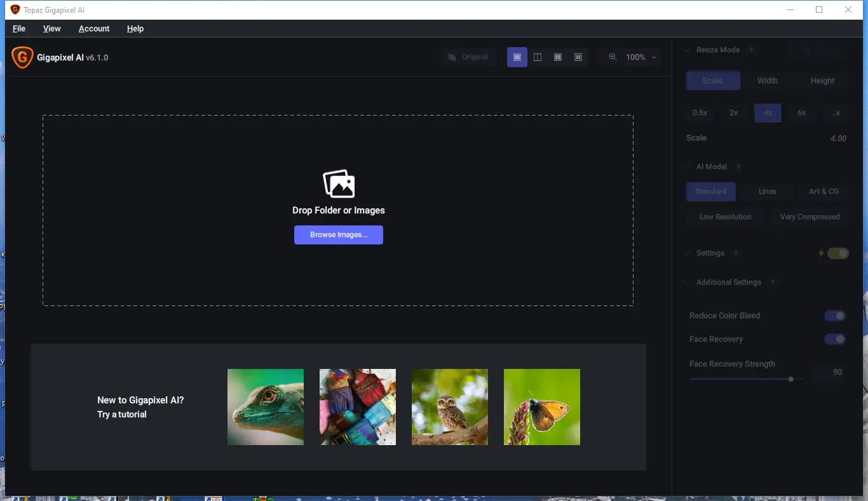Switch to side-by-side view layout icon
Image resolution: width=868 pixels, height=501 pixels.
pyautogui.click(x=558, y=57)
